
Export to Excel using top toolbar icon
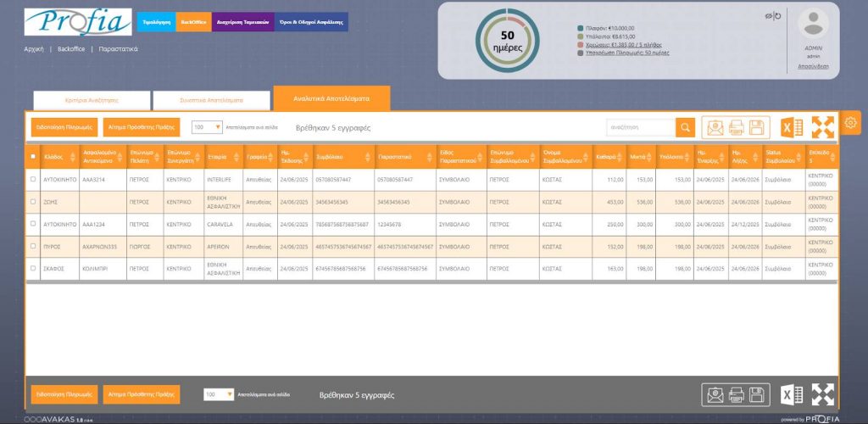pos(792,128)
